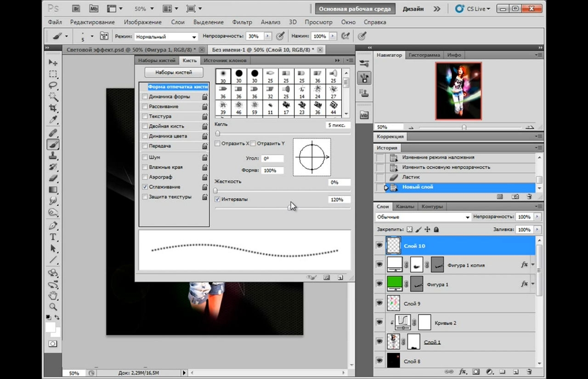The height and width of the screenshot is (379, 588).
Task: Select Изменение режима наложения history state
Action: pyautogui.click(x=438, y=157)
